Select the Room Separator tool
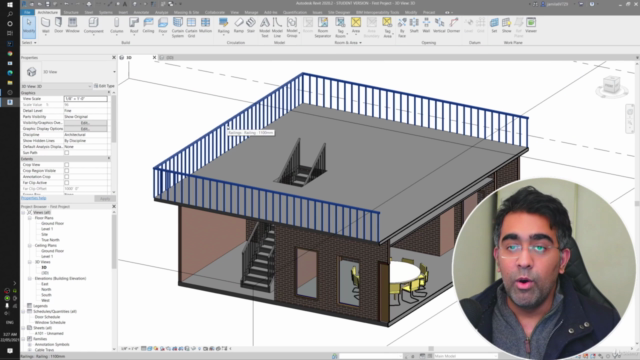The width and height of the screenshot is (640, 360). click(x=323, y=27)
